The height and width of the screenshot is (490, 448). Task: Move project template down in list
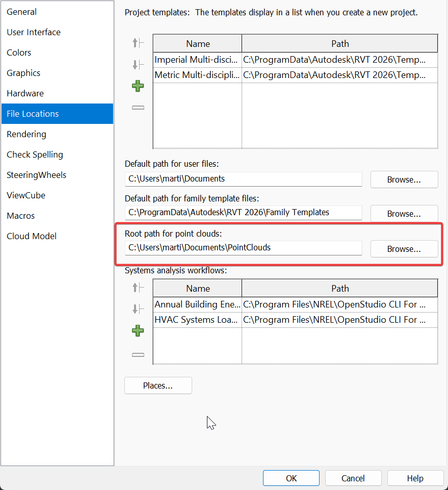point(138,65)
